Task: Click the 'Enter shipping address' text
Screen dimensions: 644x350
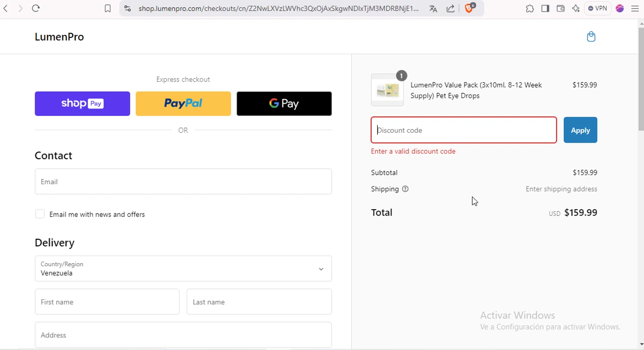Action: [x=561, y=189]
